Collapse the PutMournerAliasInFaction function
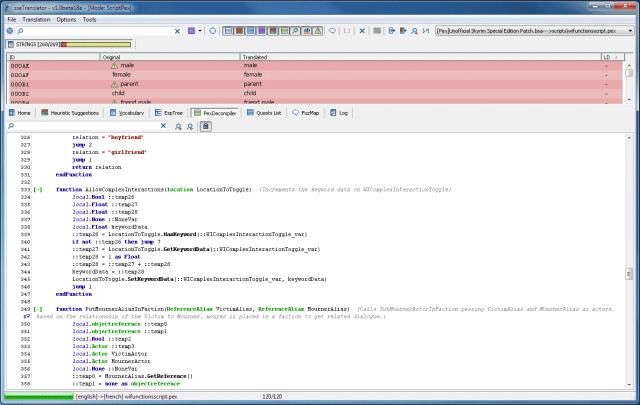 [38, 309]
